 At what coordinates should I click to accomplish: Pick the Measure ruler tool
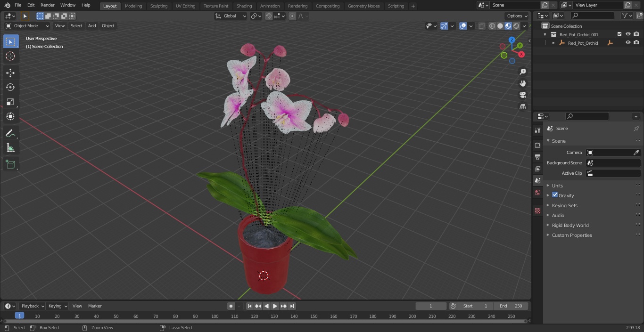10,148
